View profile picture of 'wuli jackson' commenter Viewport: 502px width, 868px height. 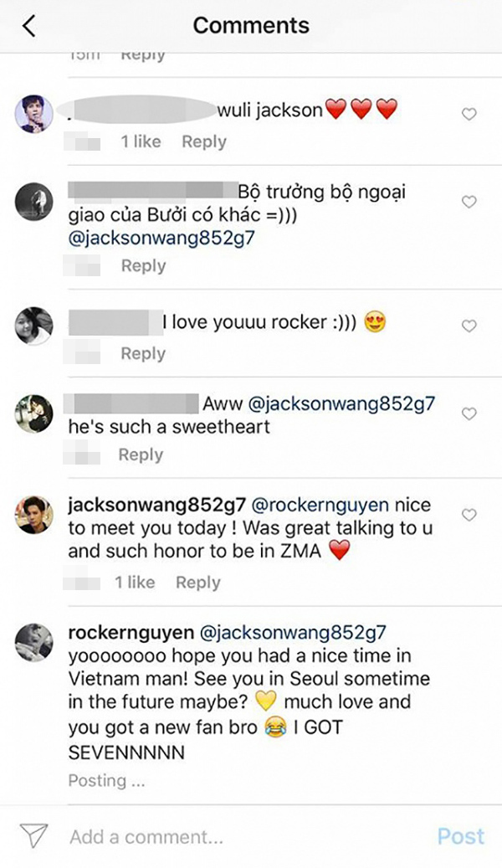tap(34, 114)
